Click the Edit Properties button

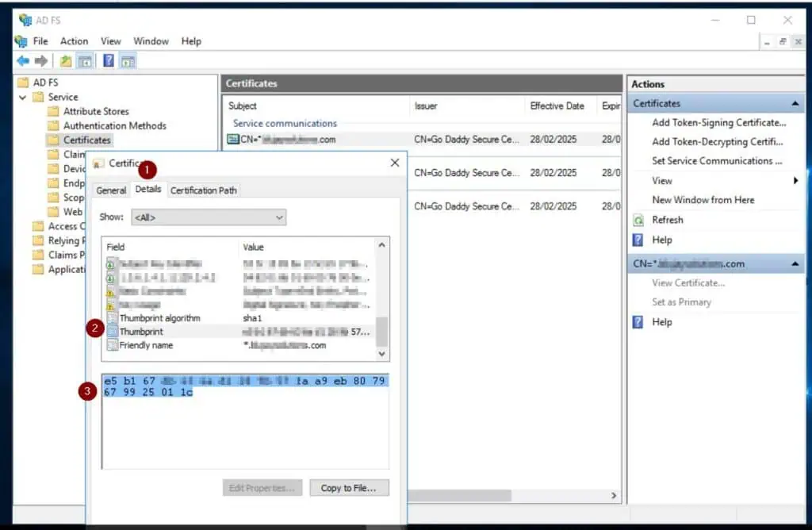[x=262, y=488]
